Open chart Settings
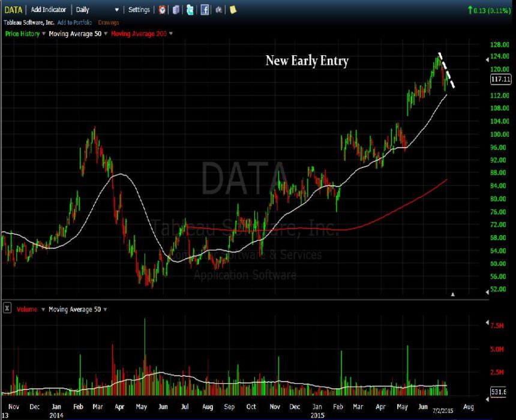The image size is (516, 420). coord(139,10)
